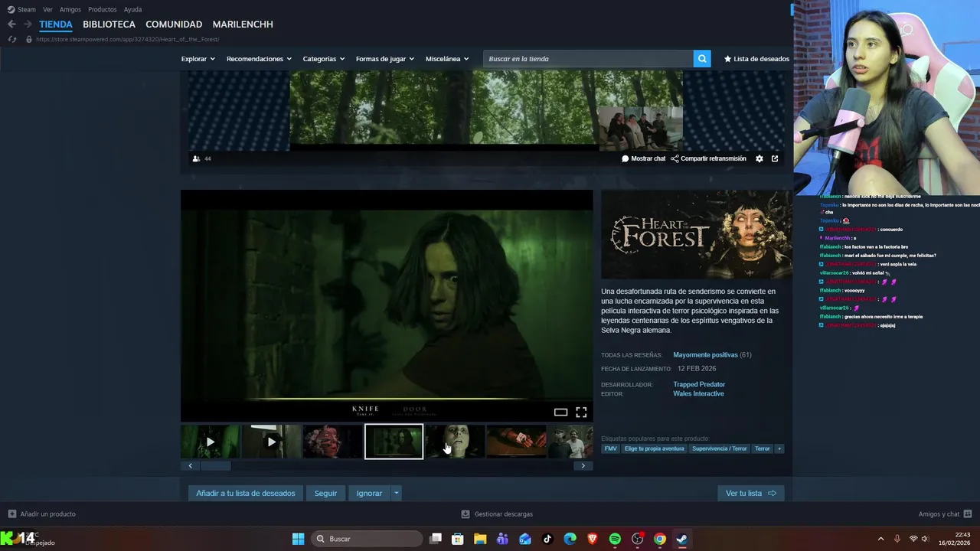The height and width of the screenshot is (551, 980).
Task: Click the Windows taskbar Buscar search box
Action: click(x=367, y=539)
